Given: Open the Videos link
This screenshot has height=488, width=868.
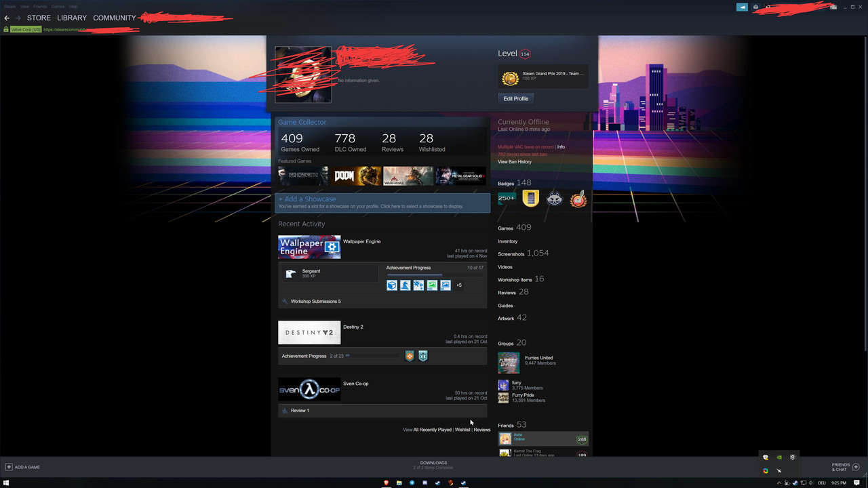Looking at the screenshot, I should (x=505, y=267).
